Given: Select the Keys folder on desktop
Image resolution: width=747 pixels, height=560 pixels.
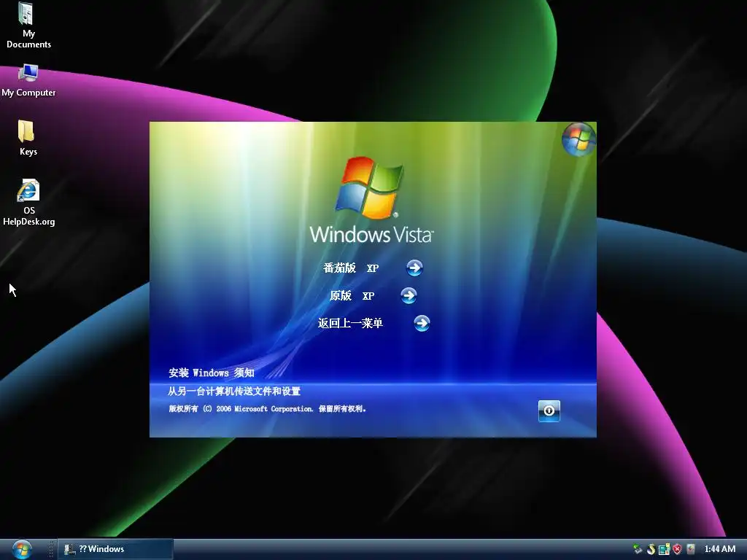Looking at the screenshot, I should pos(28,138).
